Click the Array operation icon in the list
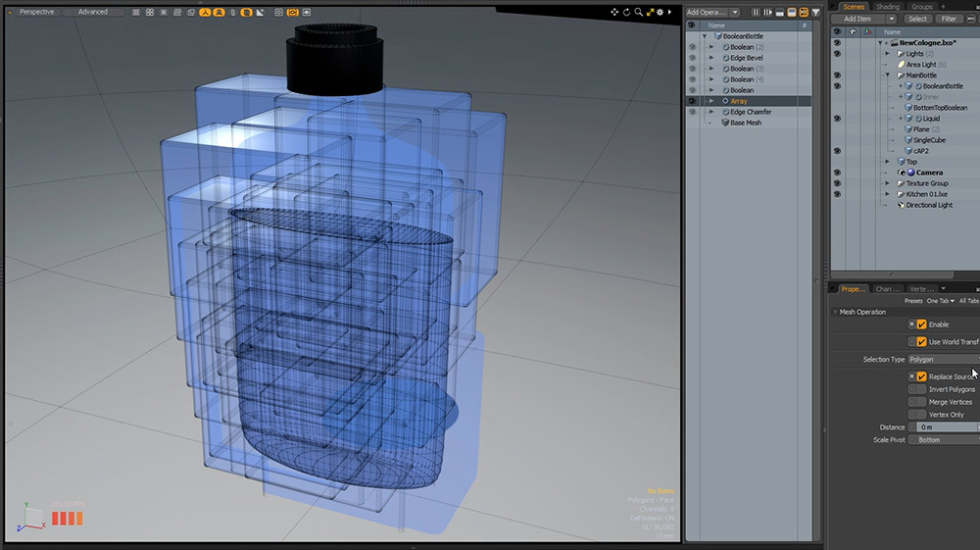Viewport: 980px width, 550px height. (725, 101)
